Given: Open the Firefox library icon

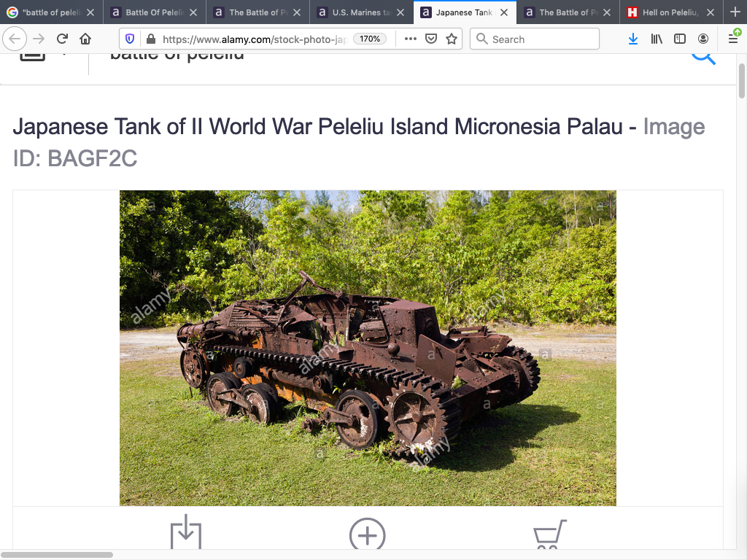Looking at the screenshot, I should 657,39.
